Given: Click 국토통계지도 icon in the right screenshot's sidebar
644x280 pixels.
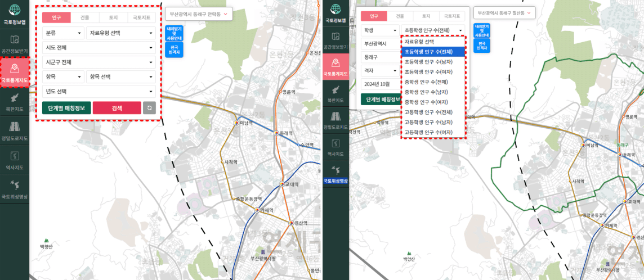Looking at the screenshot, I should click(335, 66).
